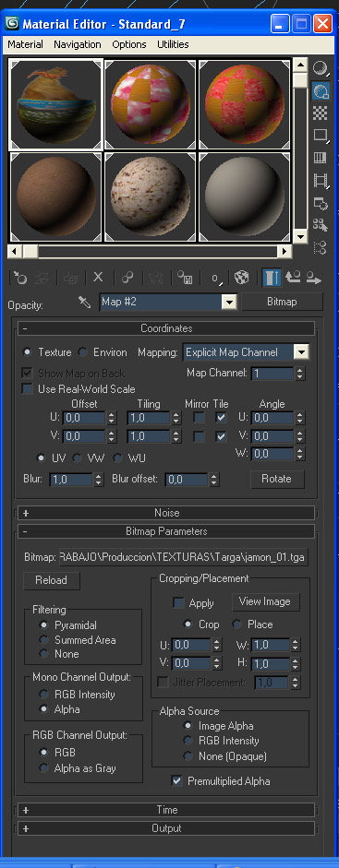
Task: Toggle the checkered Background icon
Action: tap(320, 113)
